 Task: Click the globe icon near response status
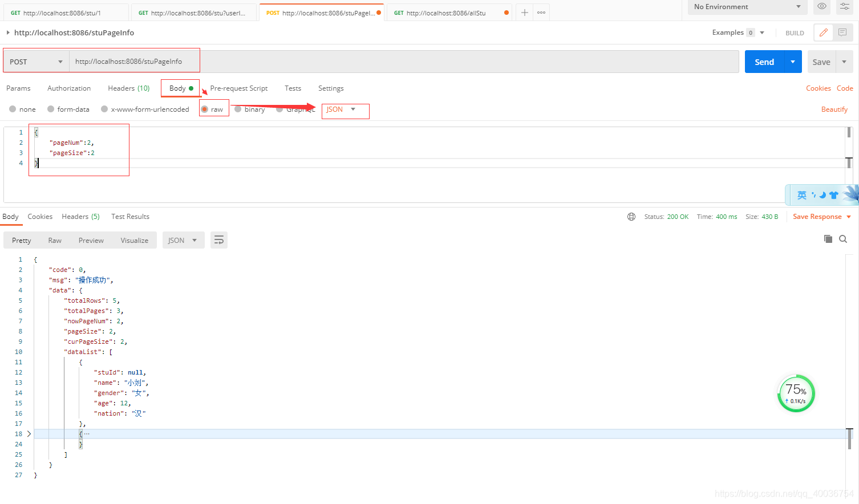(x=631, y=217)
